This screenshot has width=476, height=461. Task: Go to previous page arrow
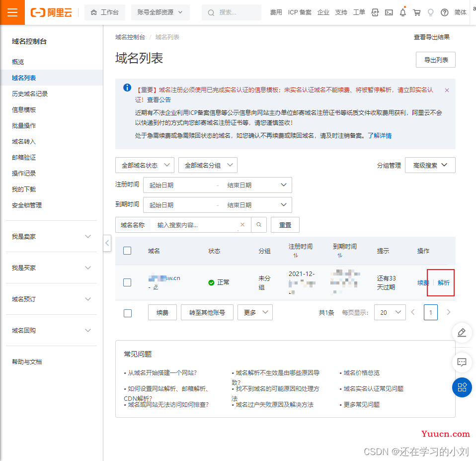[x=412, y=312]
